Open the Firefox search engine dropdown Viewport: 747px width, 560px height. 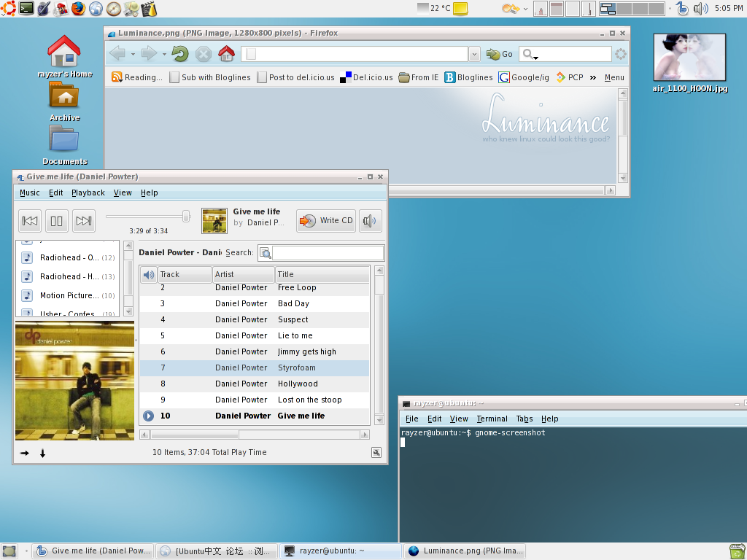pos(530,55)
